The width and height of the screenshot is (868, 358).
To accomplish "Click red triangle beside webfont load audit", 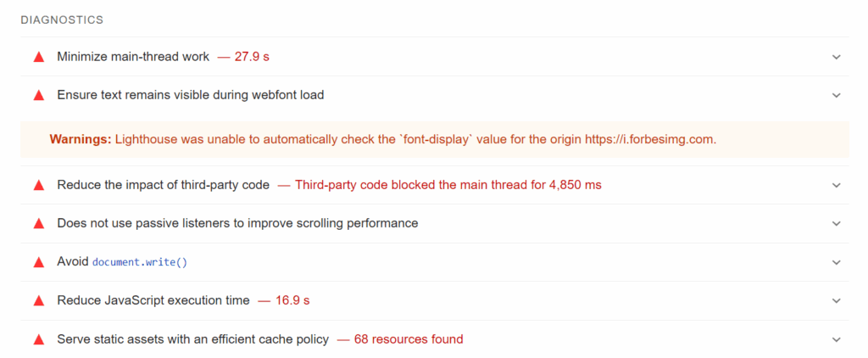I will 38,95.
